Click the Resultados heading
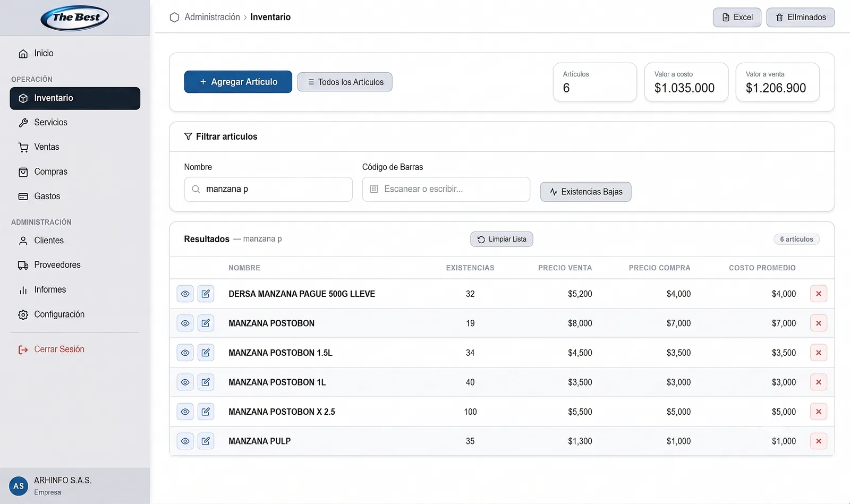Viewport: 850px width, 504px height. pyautogui.click(x=207, y=239)
